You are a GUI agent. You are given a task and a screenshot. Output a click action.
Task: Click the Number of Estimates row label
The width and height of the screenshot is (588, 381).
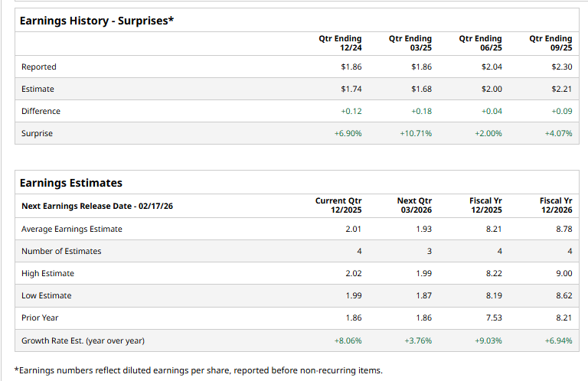61,251
